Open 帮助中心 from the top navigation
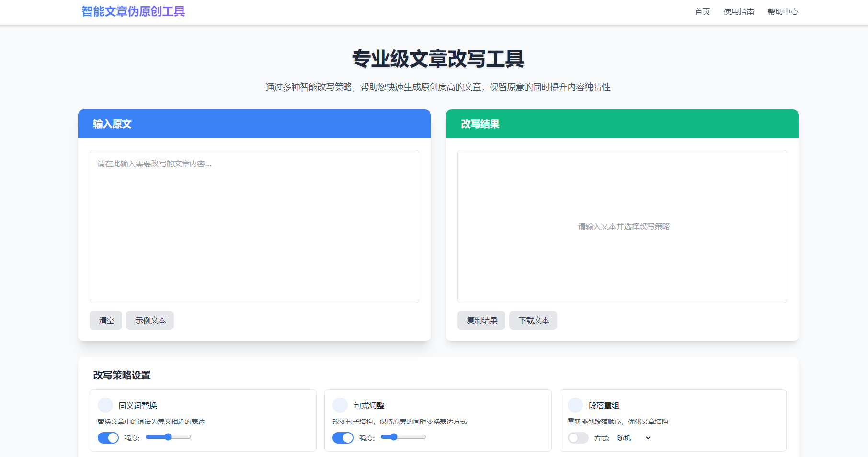This screenshot has width=868, height=457. (783, 12)
